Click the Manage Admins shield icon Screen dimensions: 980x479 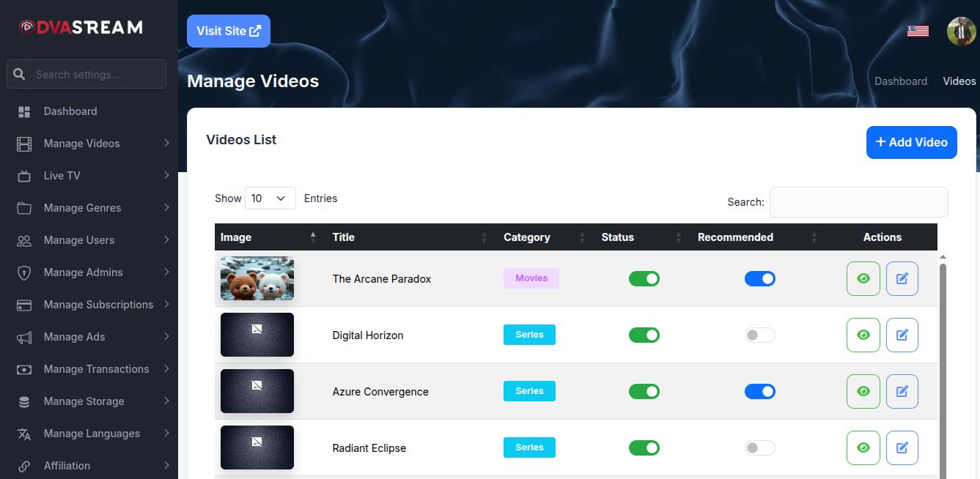pos(24,272)
